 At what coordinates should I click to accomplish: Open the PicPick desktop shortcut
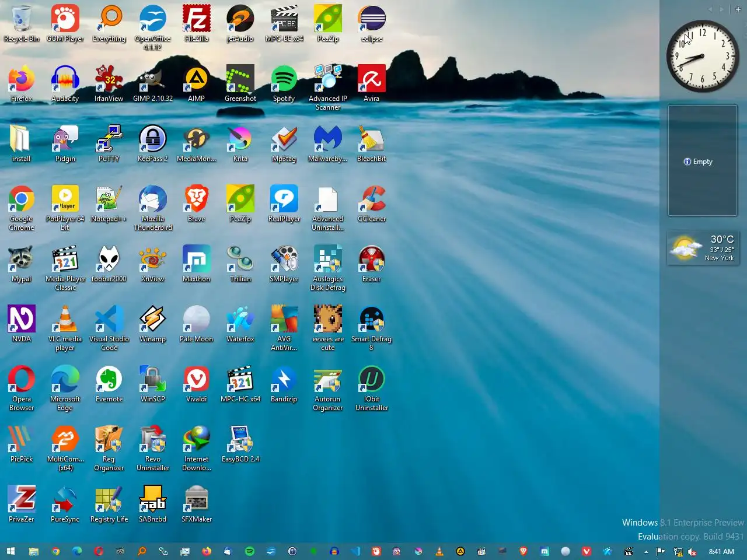point(22,444)
